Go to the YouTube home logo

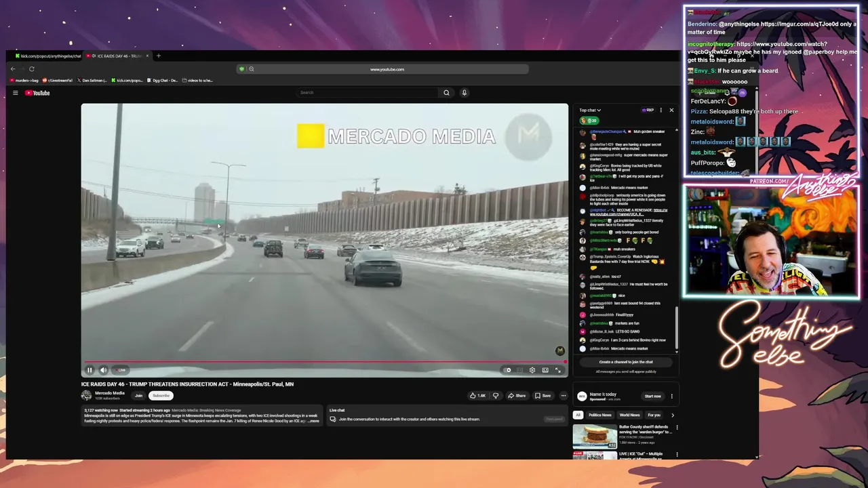tap(38, 93)
